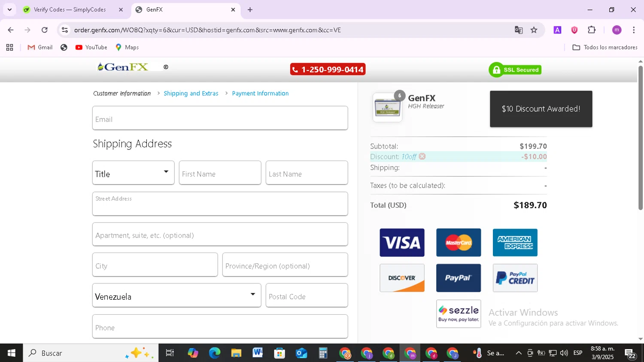Click the Visa card logo
The height and width of the screenshot is (362, 644).
coord(402,243)
